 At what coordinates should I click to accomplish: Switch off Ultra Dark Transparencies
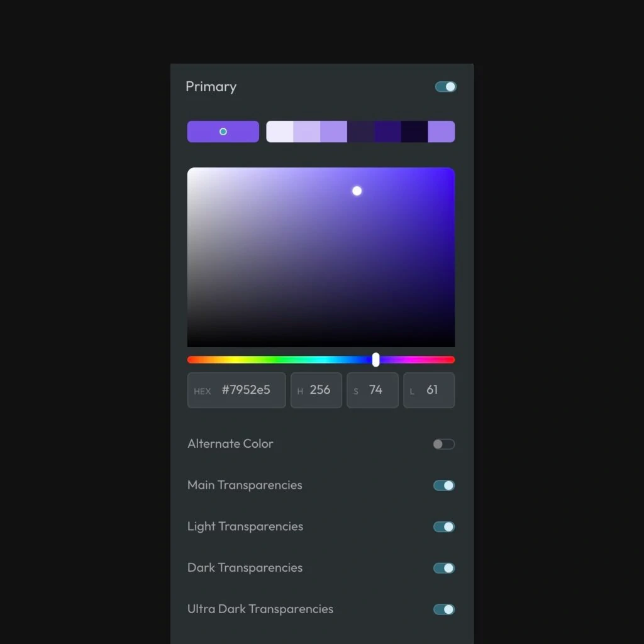click(443, 609)
